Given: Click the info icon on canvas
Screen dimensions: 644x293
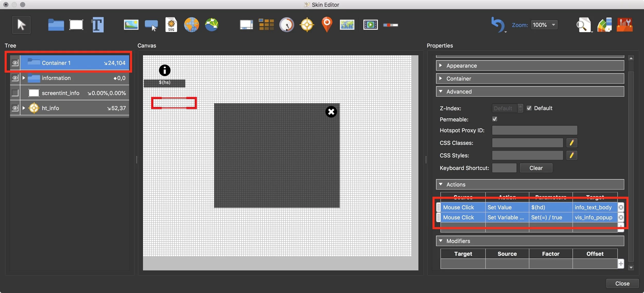Looking at the screenshot, I should pyautogui.click(x=165, y=70).
